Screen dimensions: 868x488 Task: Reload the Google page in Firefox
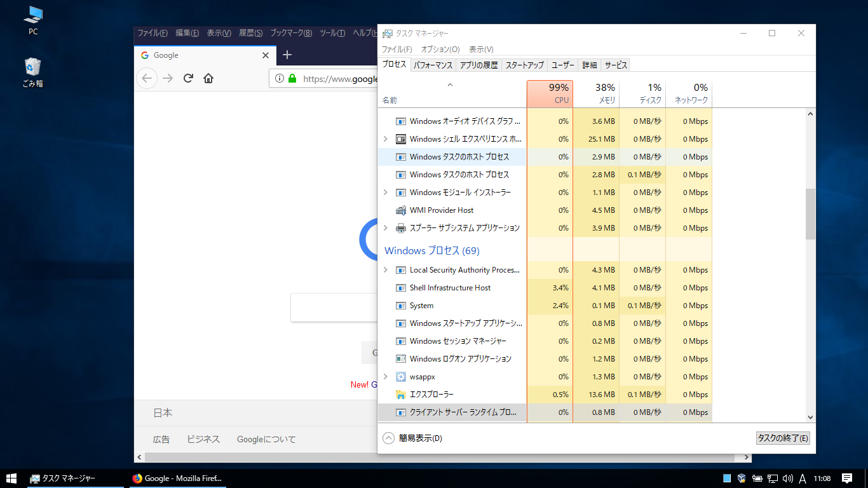pyautogui.click(x=188, y=78)
